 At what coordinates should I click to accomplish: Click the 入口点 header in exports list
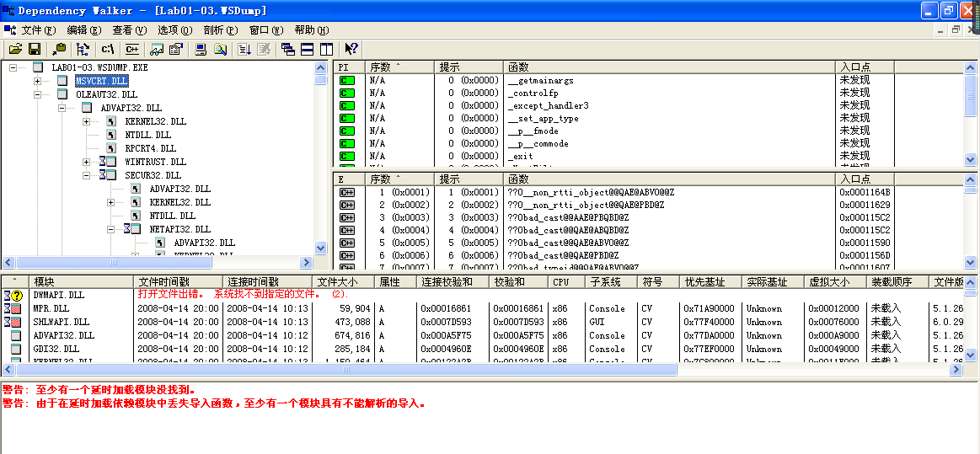[x=865, y=179]
